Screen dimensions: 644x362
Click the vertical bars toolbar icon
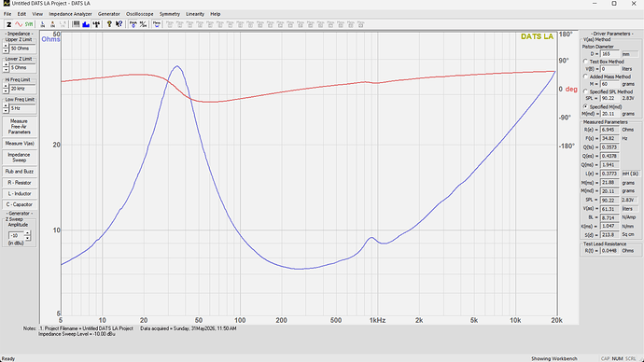(x=76, y=24)
